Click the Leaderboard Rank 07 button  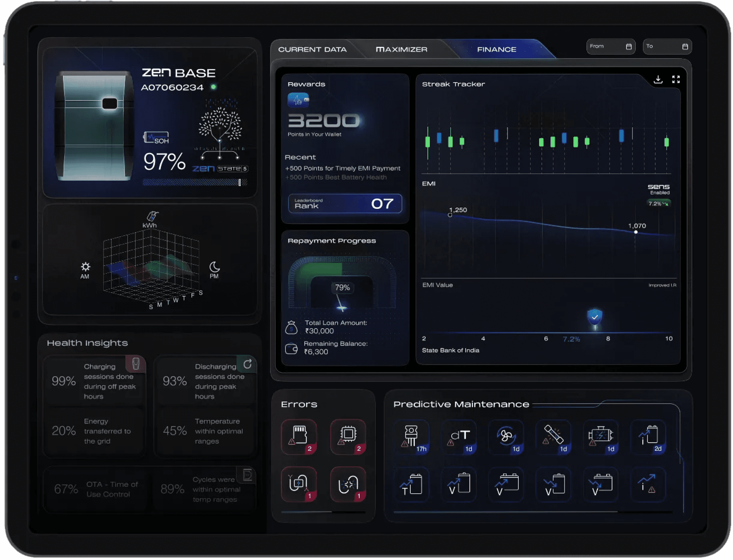click(345, 203)
